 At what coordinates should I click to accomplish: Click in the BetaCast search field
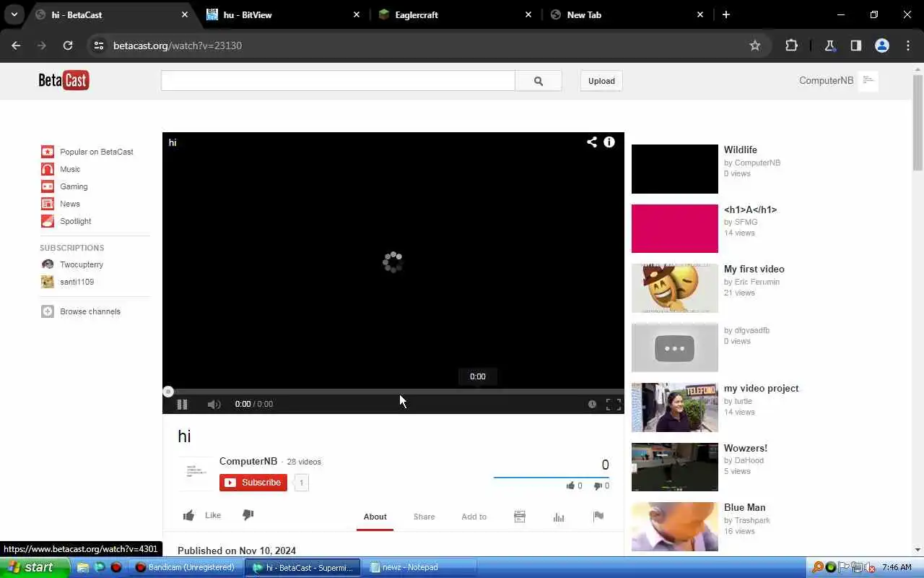(338, 81)
